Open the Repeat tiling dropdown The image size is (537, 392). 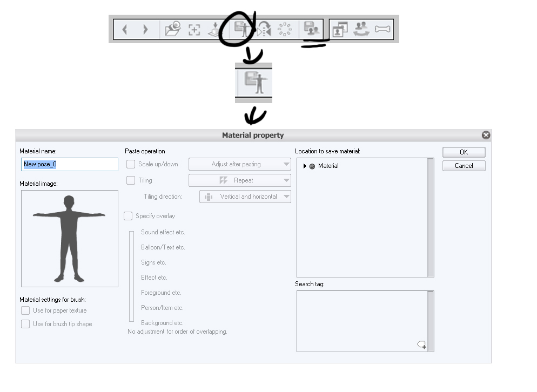(240, 180)
